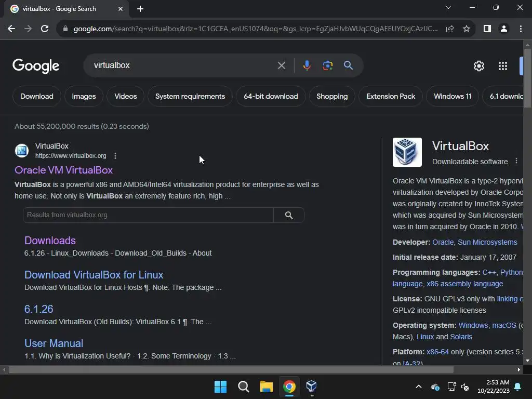Follow the Sun Microsystems link
Screen dimensions: 532x399
point(487,242)
